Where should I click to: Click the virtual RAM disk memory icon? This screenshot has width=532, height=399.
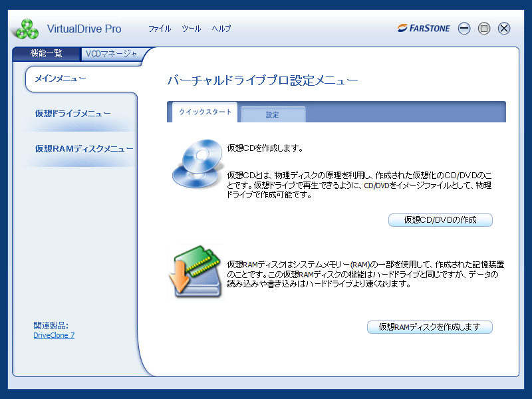(196, 272)
